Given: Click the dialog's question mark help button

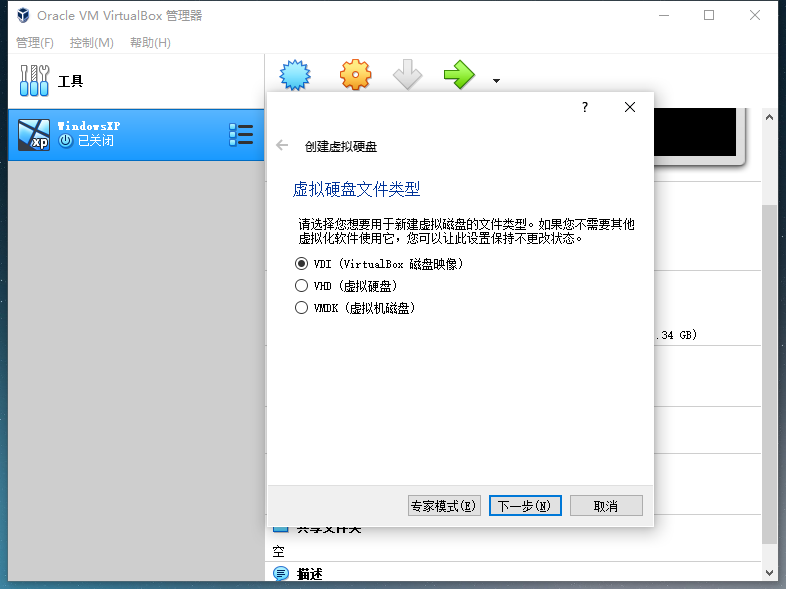Looking at the screenshot, I should 584,107.
